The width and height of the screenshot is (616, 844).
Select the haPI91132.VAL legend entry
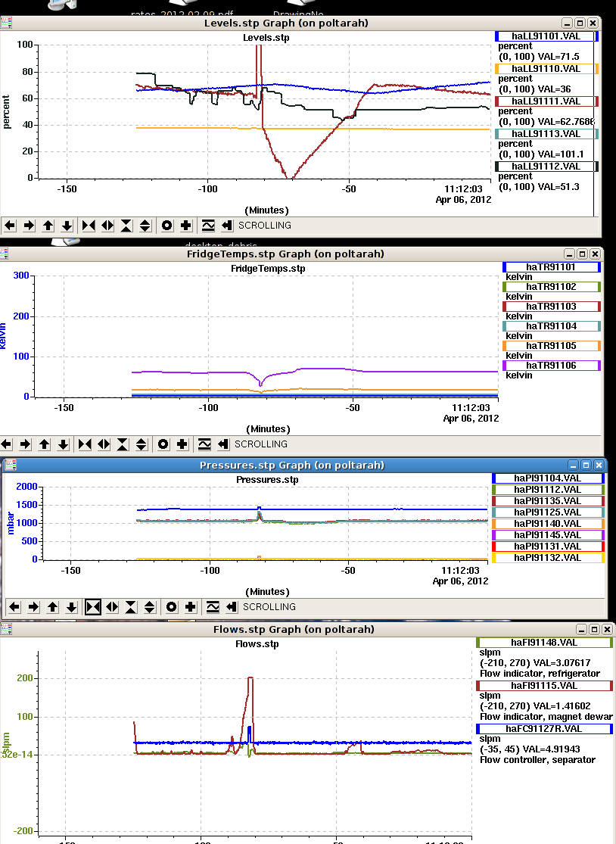[548, 558]
